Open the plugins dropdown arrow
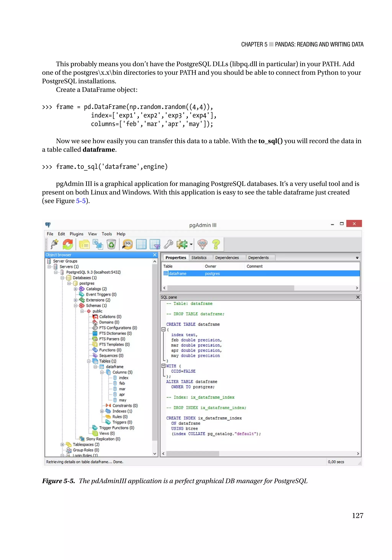 pos(191,244)
